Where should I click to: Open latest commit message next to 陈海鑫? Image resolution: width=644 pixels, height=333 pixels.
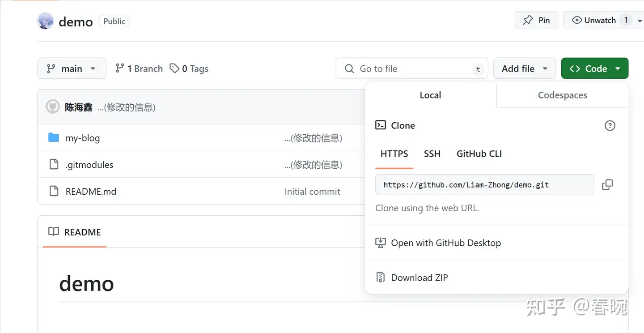(127, 107)
